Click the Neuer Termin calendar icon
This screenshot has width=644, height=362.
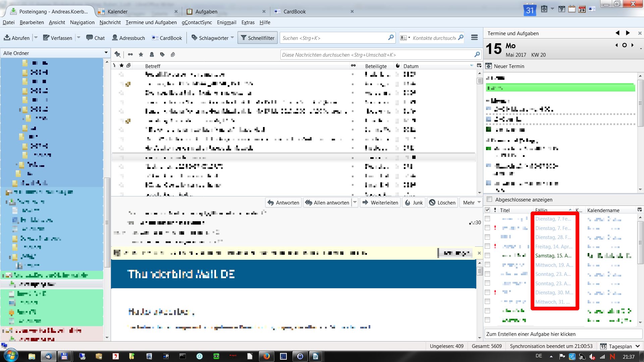pos(489,66)
